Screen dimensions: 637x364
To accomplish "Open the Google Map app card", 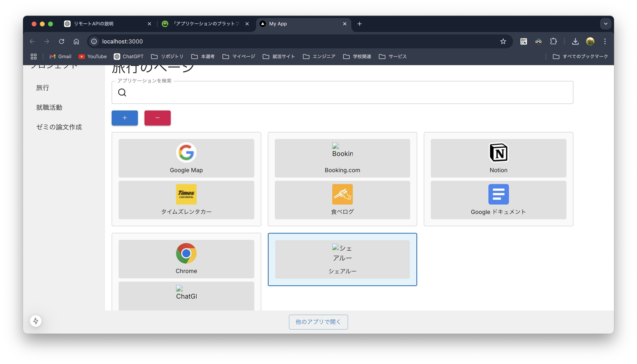I will point(186,158).
